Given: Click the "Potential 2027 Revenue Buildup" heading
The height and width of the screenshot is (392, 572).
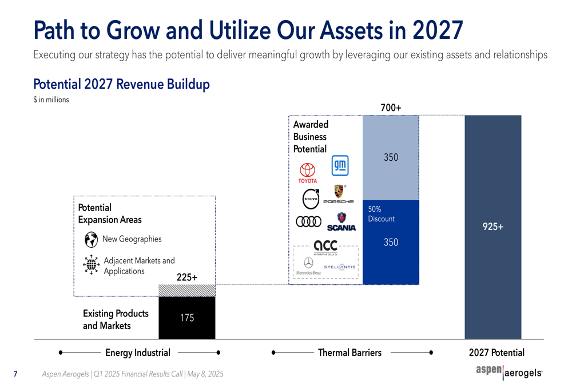Looking at the screenshot, I should point(121,84).
